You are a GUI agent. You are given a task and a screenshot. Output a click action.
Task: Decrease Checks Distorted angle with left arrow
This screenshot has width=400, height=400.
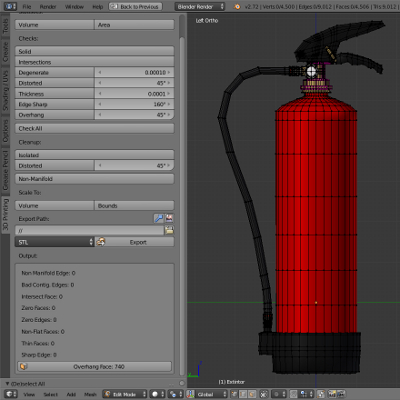click(100, 83)
